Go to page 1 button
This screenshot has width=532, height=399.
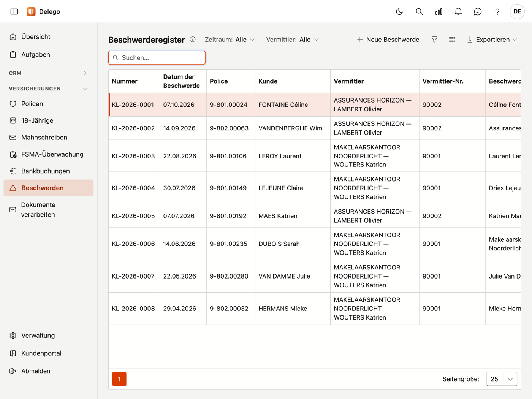pyautogui.click(x=119, y=379)
